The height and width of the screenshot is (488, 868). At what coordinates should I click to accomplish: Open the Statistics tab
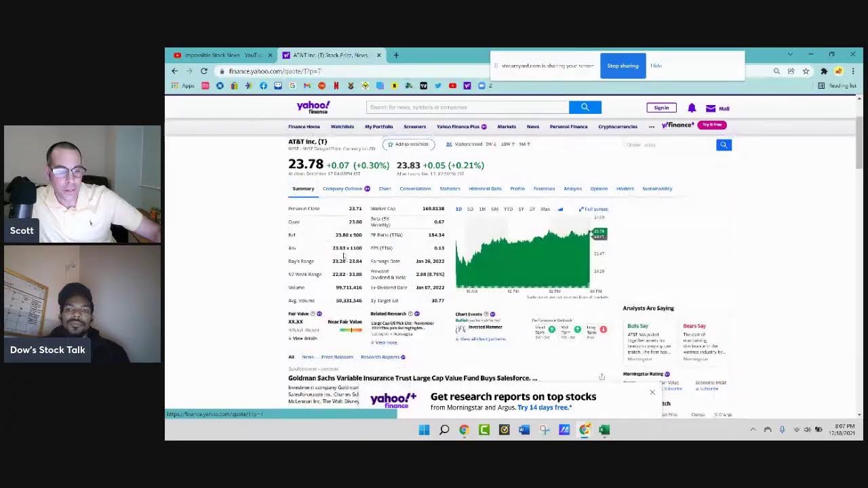(450, 188)
